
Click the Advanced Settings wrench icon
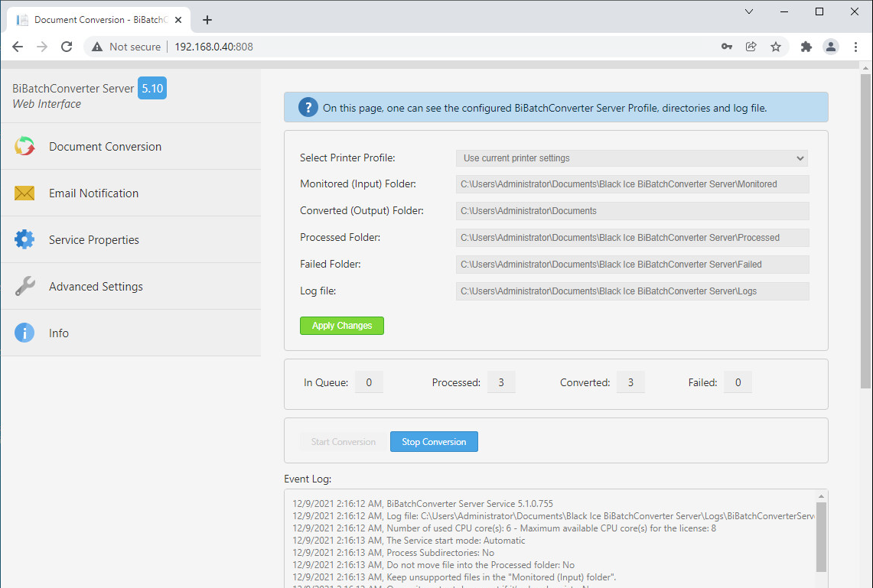[24, 287]
